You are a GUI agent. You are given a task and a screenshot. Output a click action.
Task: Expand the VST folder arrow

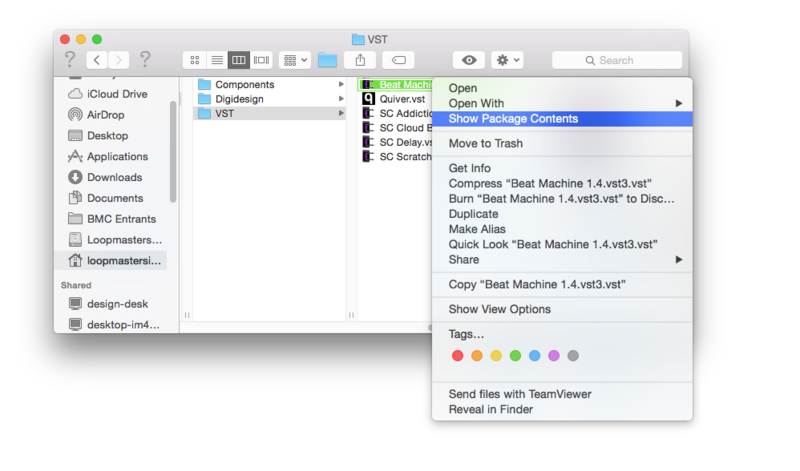341,113
